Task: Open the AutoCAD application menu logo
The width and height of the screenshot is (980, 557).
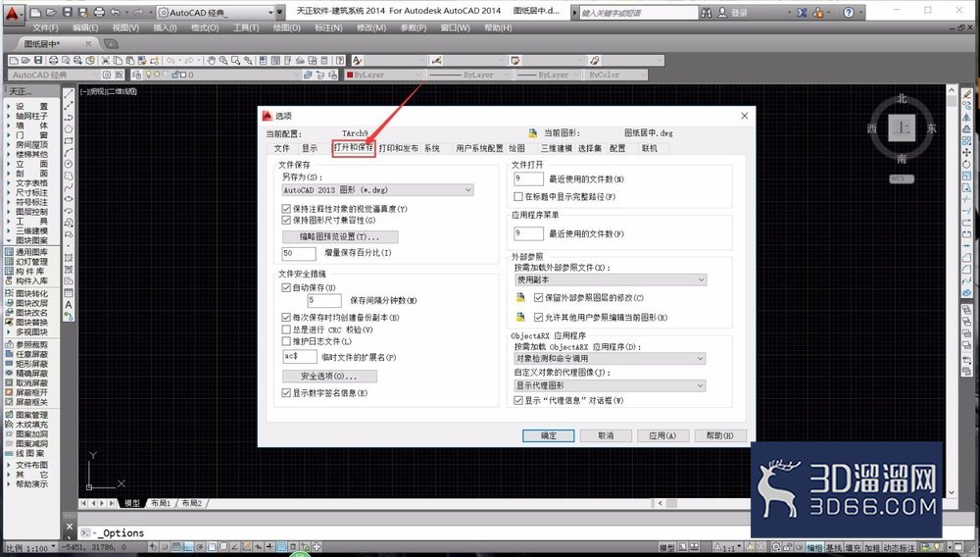Action: [14, 13]
